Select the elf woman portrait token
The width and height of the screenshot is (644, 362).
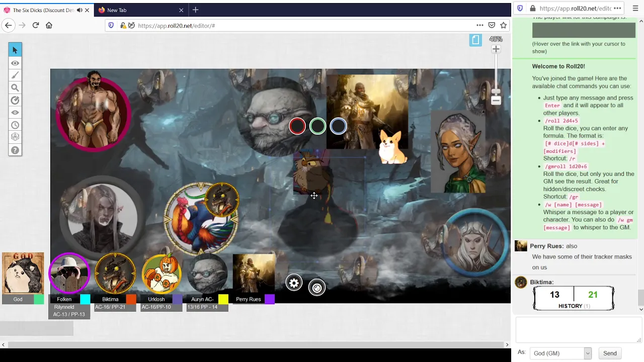458,152
